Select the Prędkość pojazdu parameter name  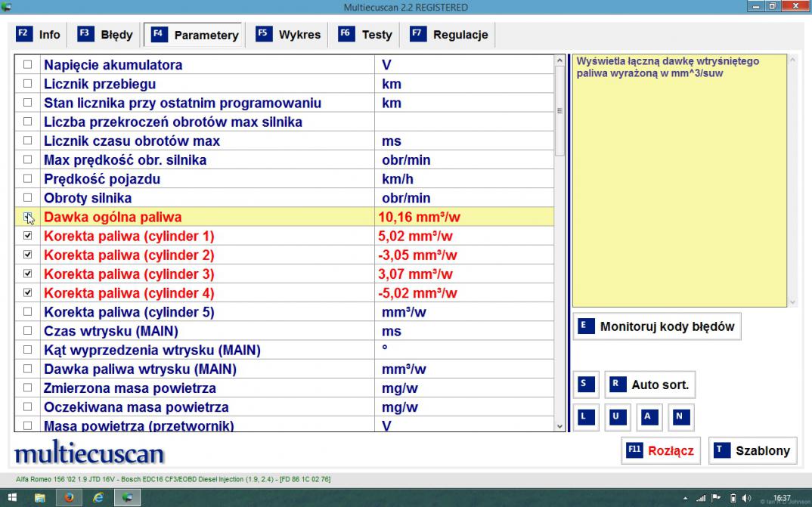102,179
